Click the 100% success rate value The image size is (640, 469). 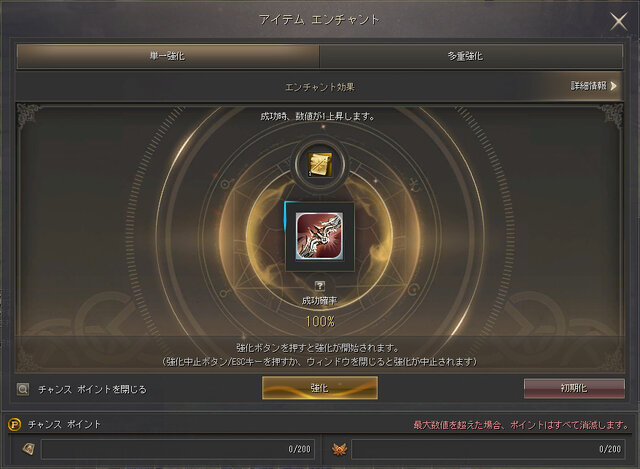click(320, 322)
